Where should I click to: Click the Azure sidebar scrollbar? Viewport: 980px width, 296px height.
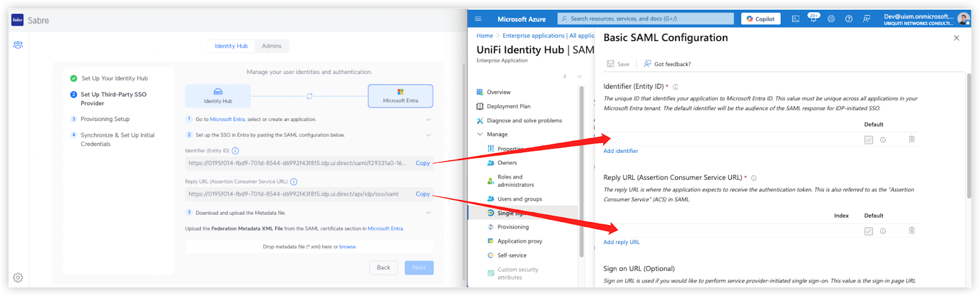581,171
